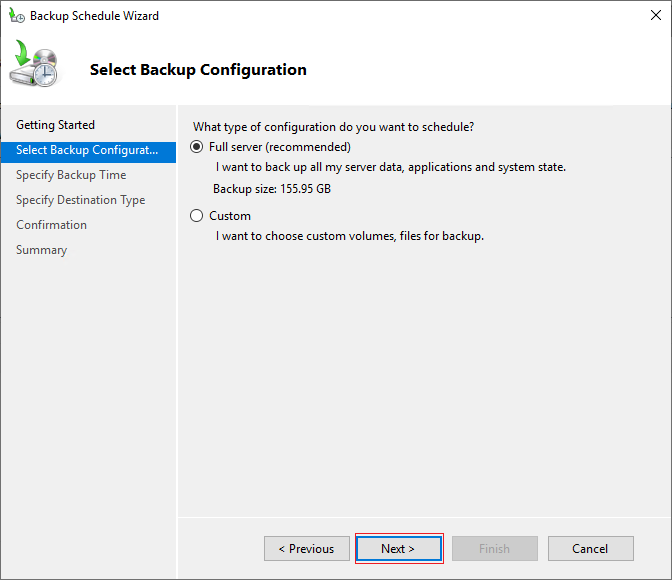This screenshot has width=672, height=580.
Task: Click the Next > button
Action: point(399,548)
